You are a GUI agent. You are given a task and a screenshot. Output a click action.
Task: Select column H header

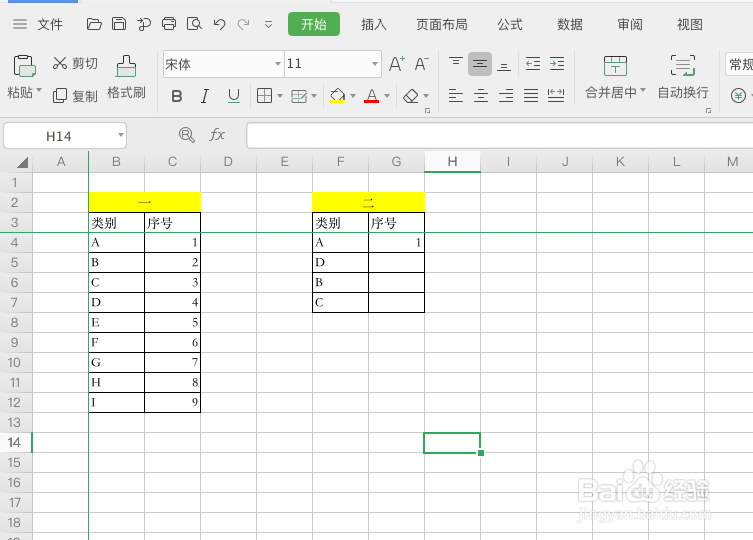(x=452, y=162)
